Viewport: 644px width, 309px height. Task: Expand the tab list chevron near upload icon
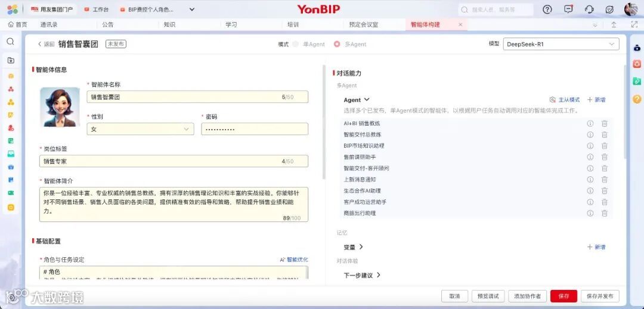tap(595, 25)
